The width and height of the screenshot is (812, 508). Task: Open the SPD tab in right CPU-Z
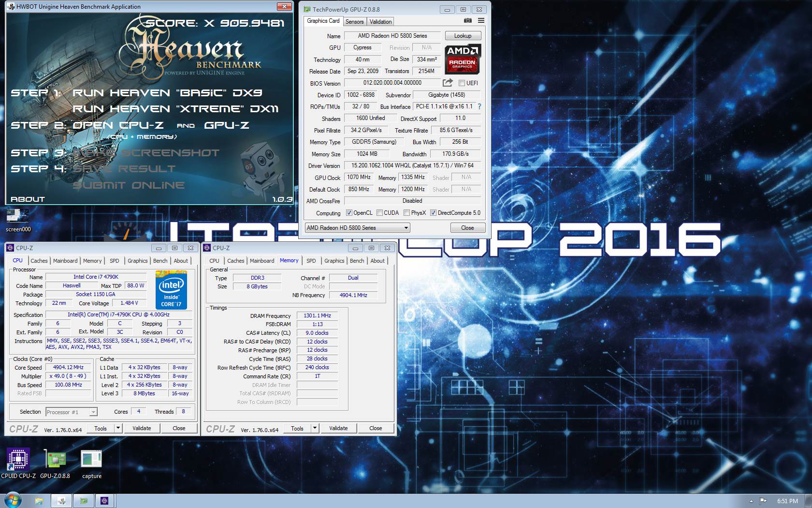pyautogui.click(x=311, y=260)
